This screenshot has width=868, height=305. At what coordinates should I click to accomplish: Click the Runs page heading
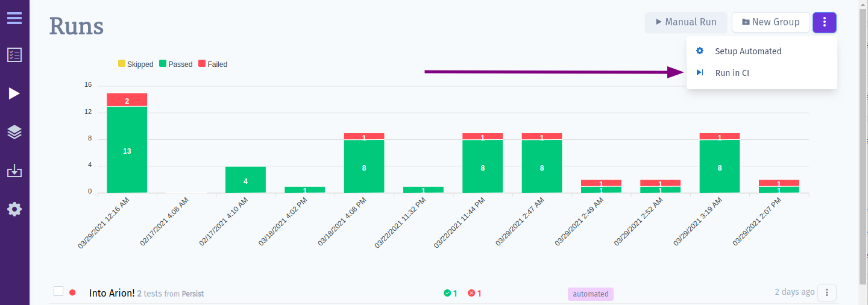77,26
